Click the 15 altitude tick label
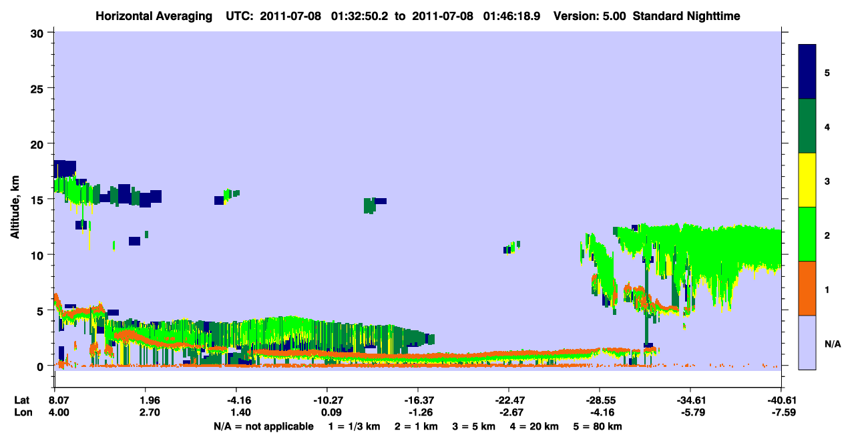 39,199
